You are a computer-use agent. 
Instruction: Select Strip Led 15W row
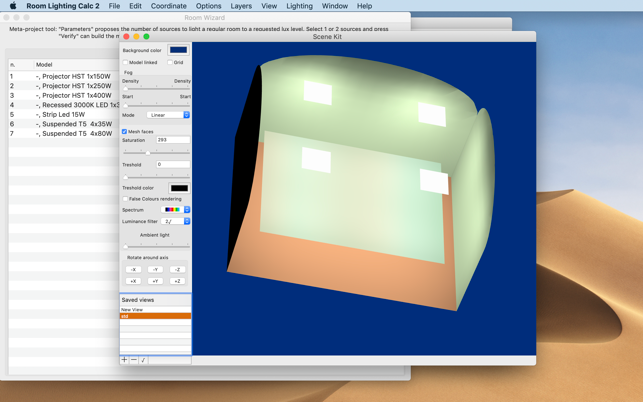click(x=64, y=114)
